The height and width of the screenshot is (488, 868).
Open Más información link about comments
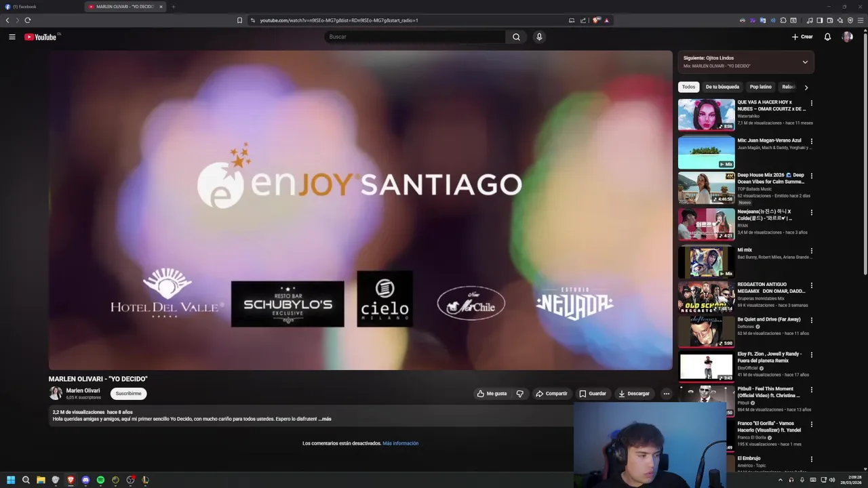400,443
